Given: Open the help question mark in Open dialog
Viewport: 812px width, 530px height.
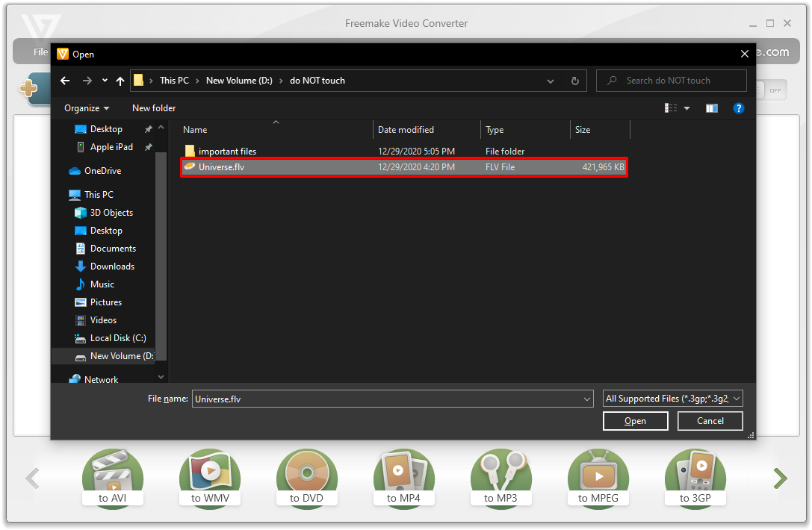Looking at the screenshot, I should pos(739,108).
